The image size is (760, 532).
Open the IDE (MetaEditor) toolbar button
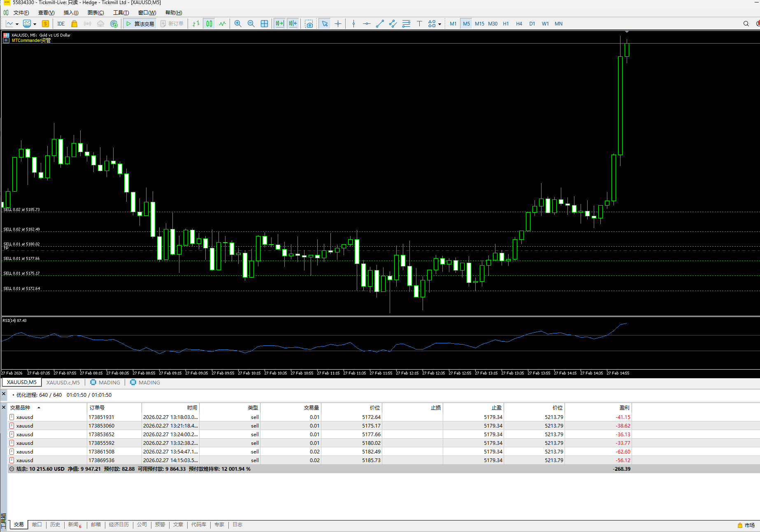click(x=61, y=24)
